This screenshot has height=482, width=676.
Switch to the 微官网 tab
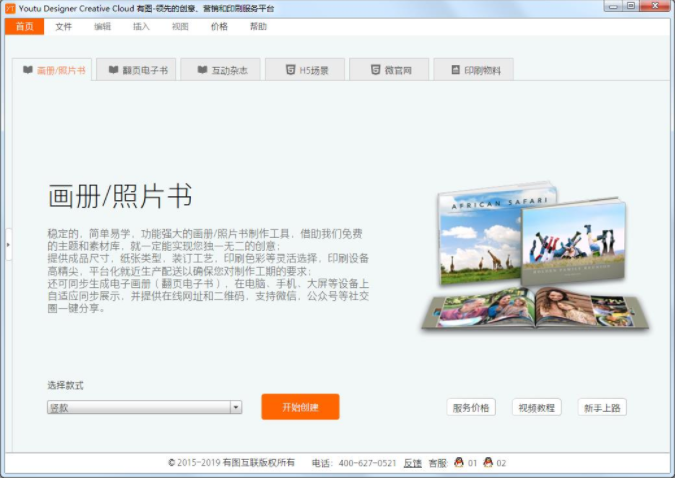pos(389,70)
